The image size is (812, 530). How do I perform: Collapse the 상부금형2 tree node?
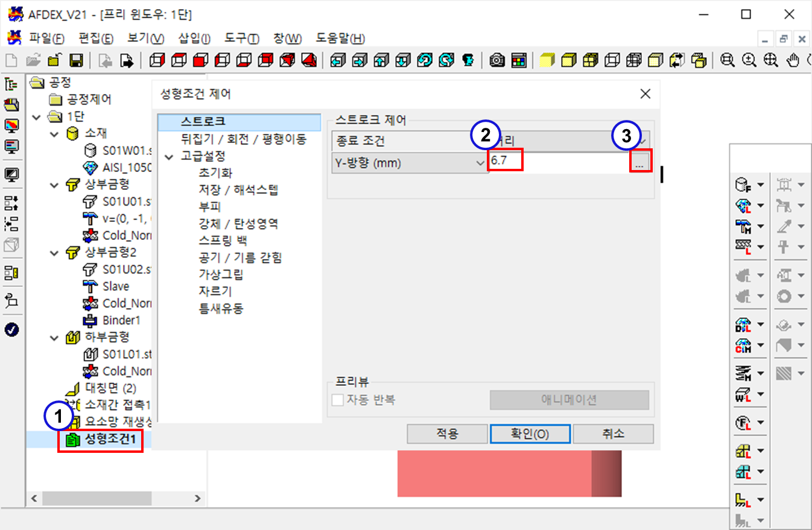point(56,253)
